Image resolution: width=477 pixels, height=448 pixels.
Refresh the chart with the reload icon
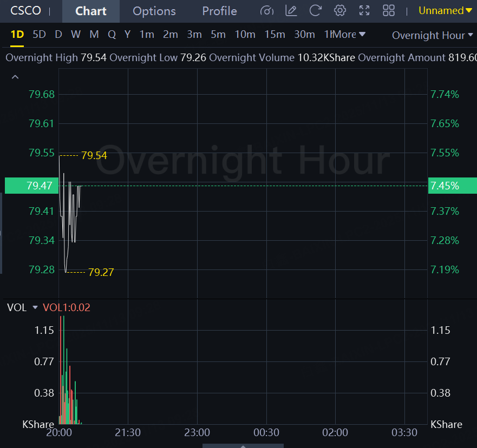click(315, 11)
